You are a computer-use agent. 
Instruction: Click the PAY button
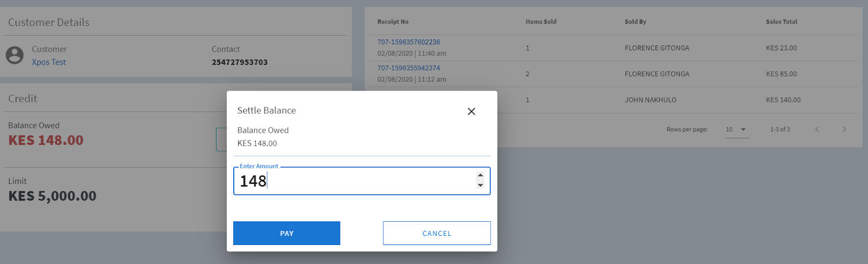pyautogui.click(x=286, y=233)
